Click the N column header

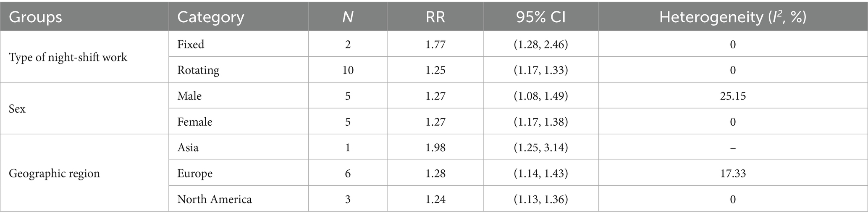tap(347, 17)
